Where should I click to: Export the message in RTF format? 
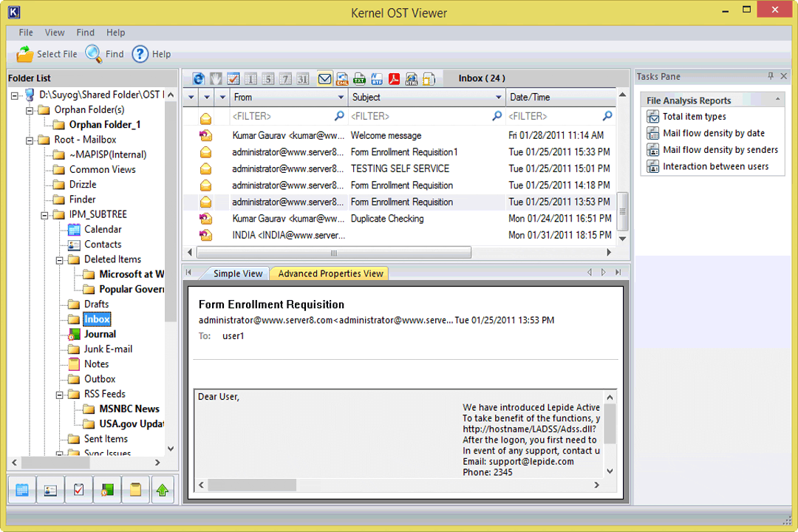(378, 78)
